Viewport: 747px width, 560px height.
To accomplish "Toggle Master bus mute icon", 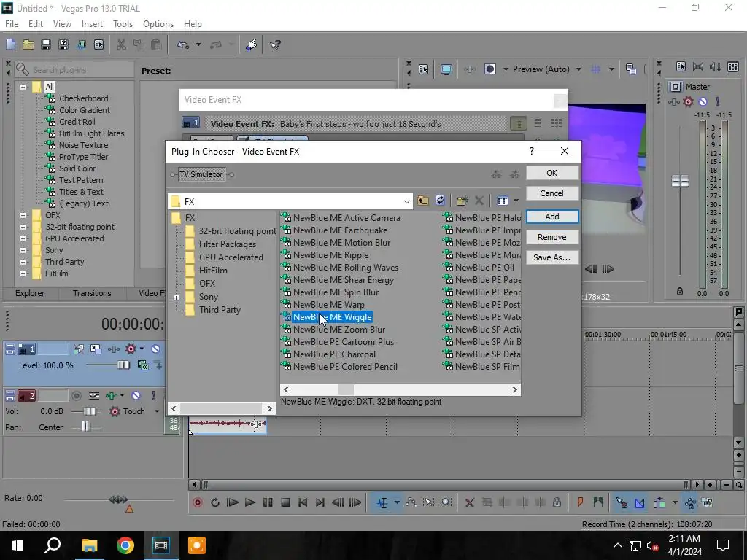I will (703, 101).
